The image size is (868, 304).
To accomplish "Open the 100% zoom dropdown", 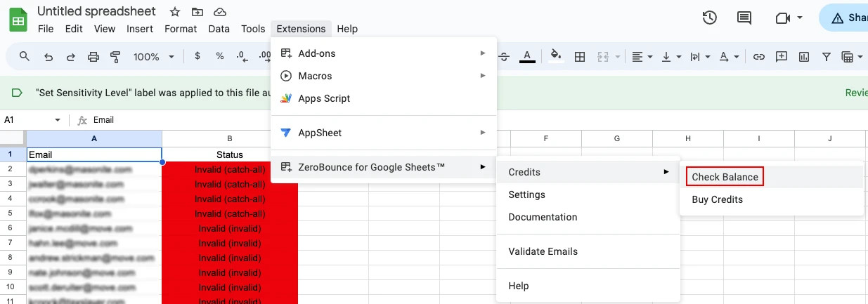I will (153, 57).
